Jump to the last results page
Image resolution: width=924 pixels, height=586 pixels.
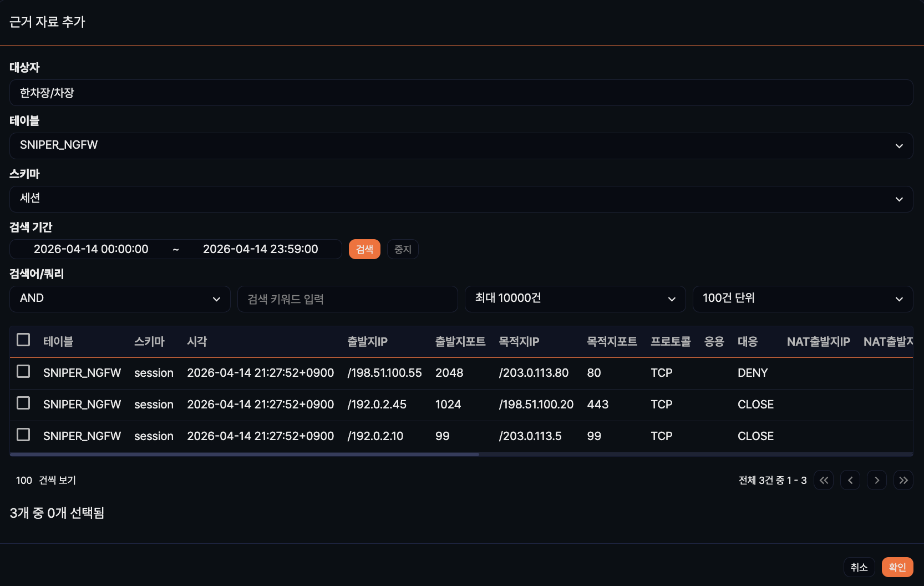tap(903, 480)
